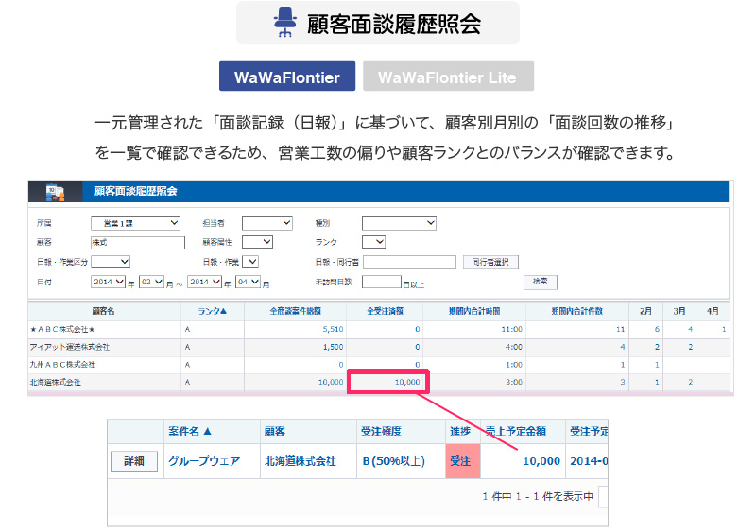Image resolution: width=756 pixels, height=532 pixels.
Task: Click the app logo icon in the blue header
Action: (x=55, y=192)
